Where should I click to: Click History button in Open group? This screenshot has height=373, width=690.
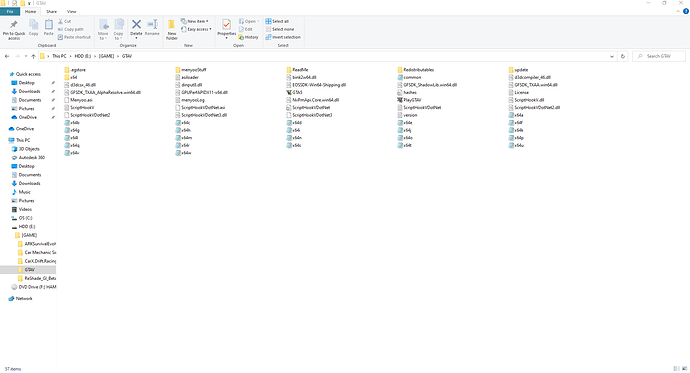click(249, 37)
